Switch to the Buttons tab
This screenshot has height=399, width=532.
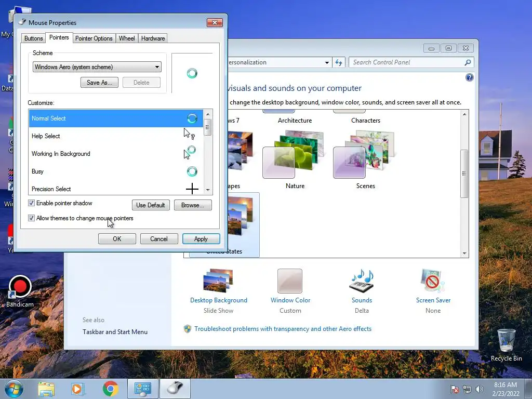(34, 38)
